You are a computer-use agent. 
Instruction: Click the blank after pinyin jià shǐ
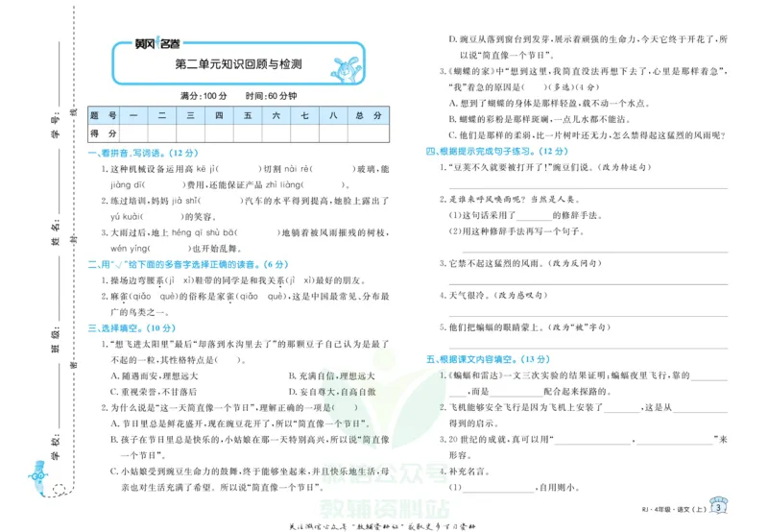point(222,201)
